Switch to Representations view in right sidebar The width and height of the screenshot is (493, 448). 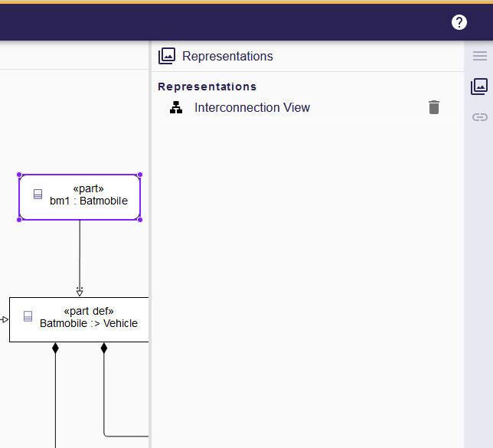(x=480, y=87)
